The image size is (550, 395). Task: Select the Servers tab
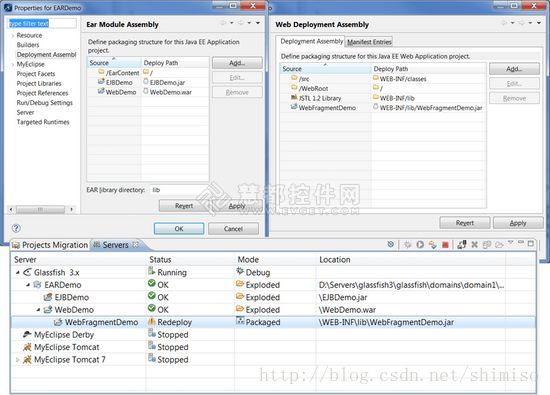115,245
